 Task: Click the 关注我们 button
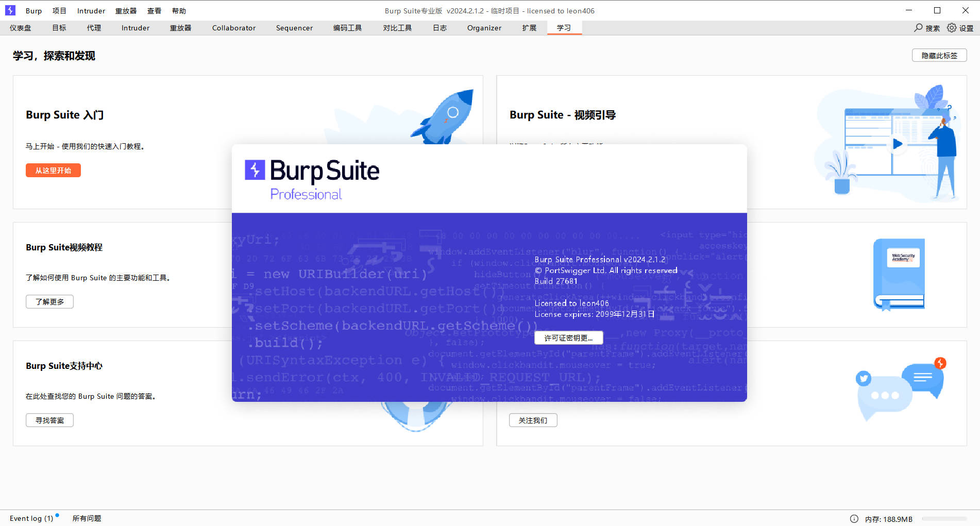[533, 420]
